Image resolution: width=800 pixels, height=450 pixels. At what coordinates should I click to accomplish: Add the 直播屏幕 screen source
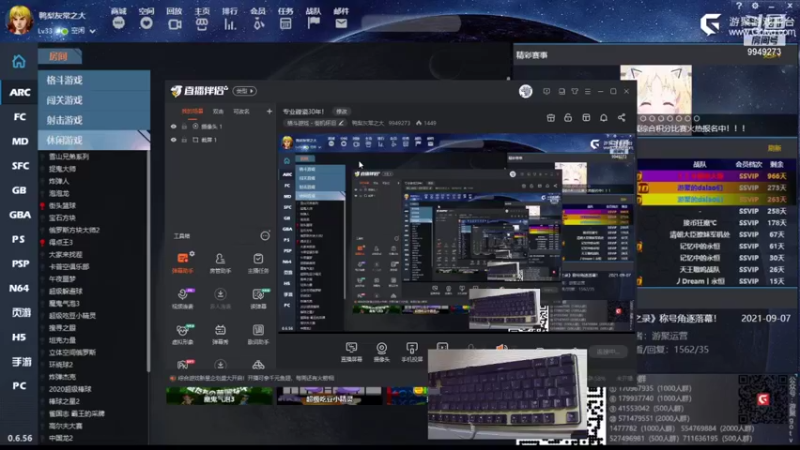pyautogui.click(x=351, y=352)
